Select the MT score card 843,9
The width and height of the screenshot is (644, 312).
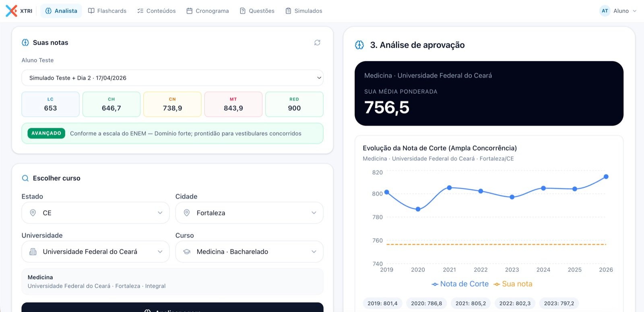(x=233, y=104)
